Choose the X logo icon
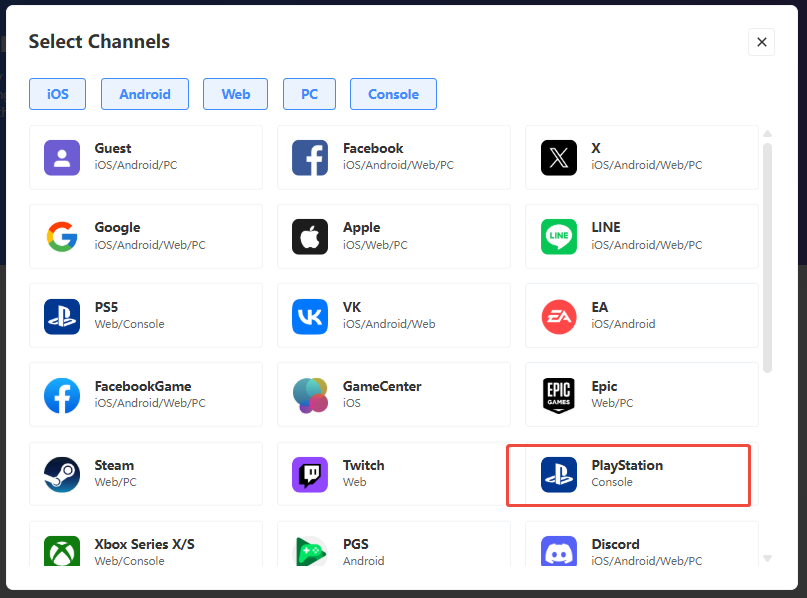 (x=559, y=157)
